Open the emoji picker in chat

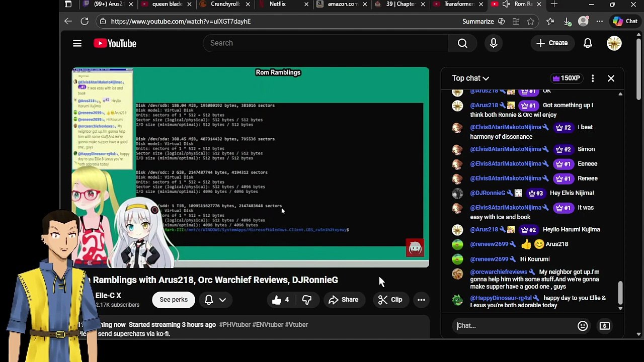point(583,326)
